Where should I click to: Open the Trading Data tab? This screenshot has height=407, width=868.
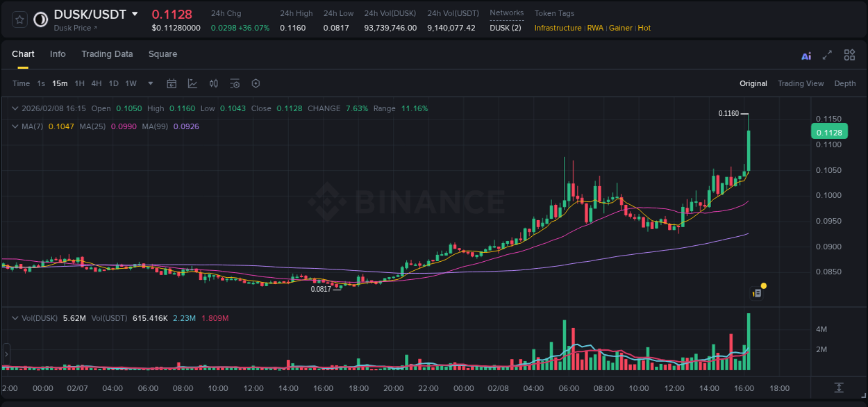tap(107, 54)
